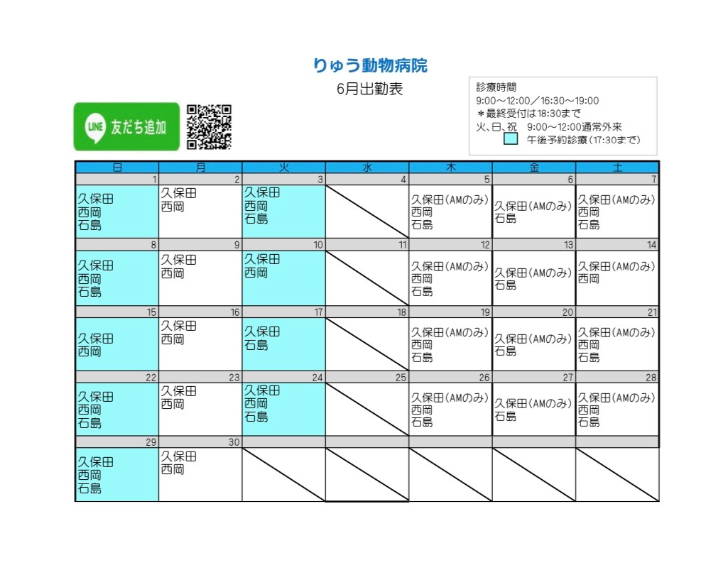Click the 午後予約診療(17:30まで) legend text
Image resolution: width=728 pixels, height=570 pixels.
pyautogui.click(x=583, y=140)
